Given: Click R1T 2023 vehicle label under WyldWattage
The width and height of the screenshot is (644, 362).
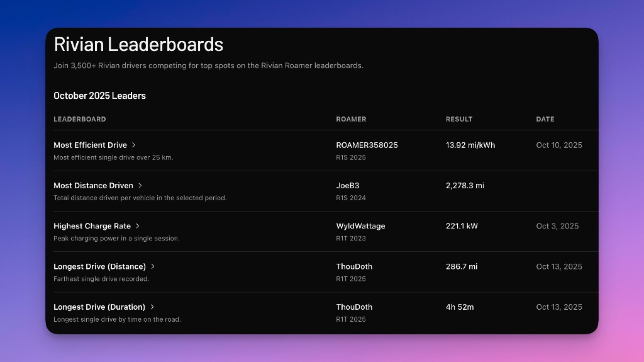Looking at the screenshot, I should click(351, 238).
